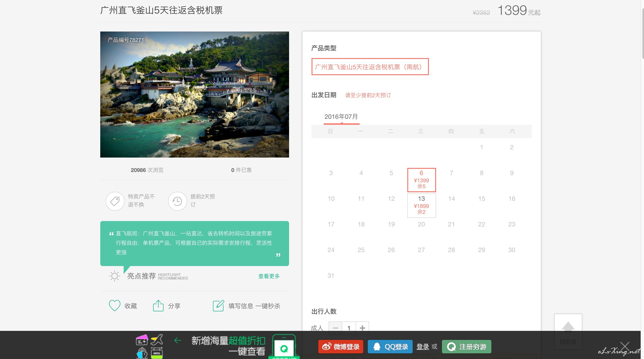
Task: Click the page title 广州直飞釜山5天往返含税机票
Action: (x=161, y=10)
